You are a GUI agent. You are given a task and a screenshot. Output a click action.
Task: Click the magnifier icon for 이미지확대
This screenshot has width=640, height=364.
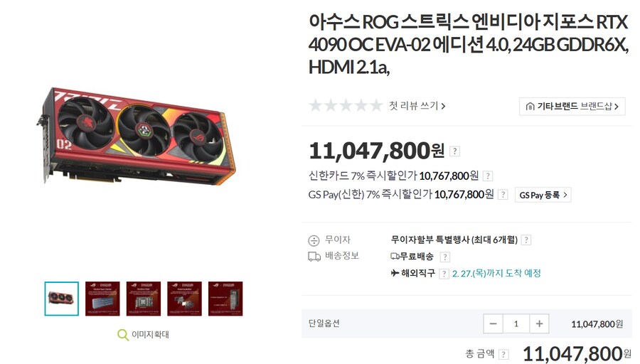122,335
